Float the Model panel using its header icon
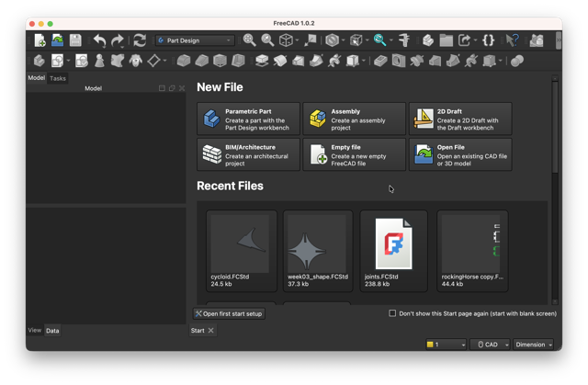 [172, 88]
